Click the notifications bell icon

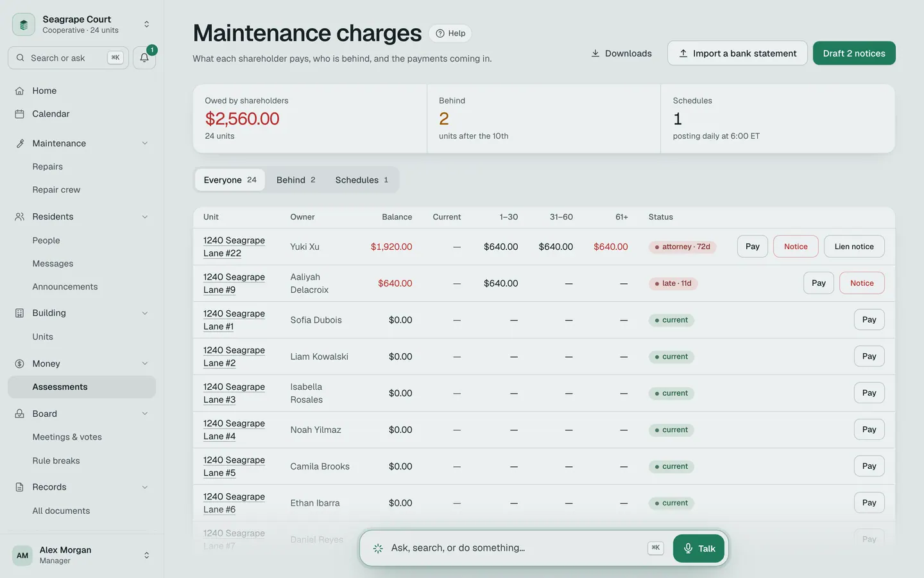pos(144,58)
